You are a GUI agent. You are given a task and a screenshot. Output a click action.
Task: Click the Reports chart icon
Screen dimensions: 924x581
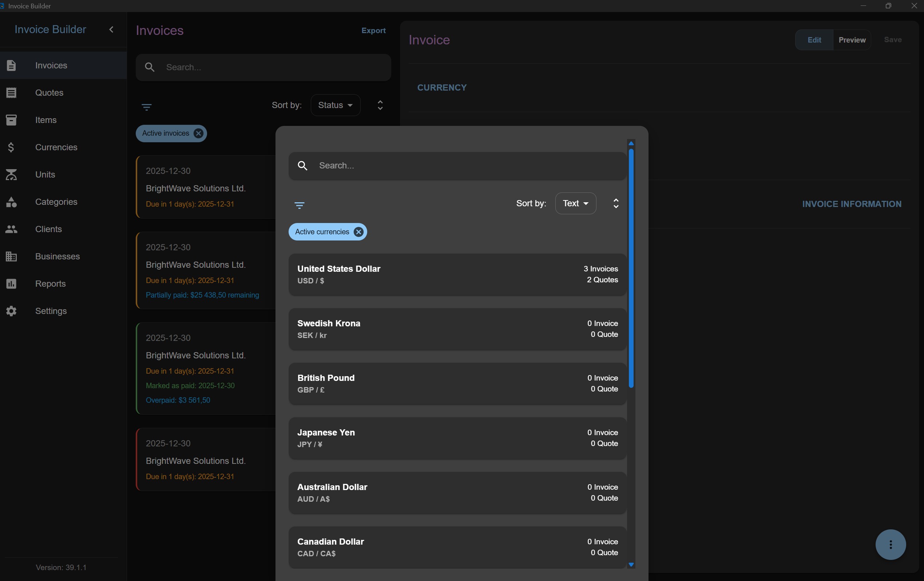point(12,284)
